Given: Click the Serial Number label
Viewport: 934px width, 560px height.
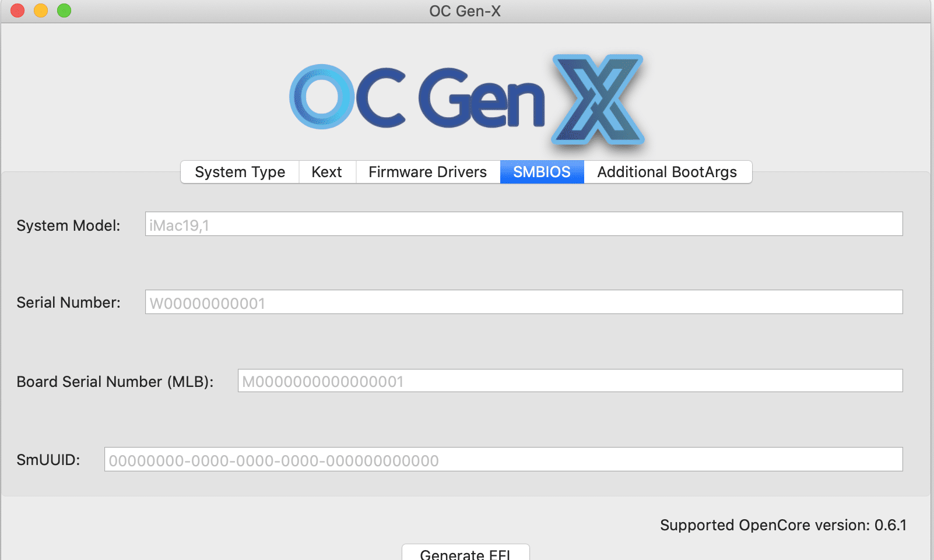Looking at the screenshot, I should (x=68, y=302).
